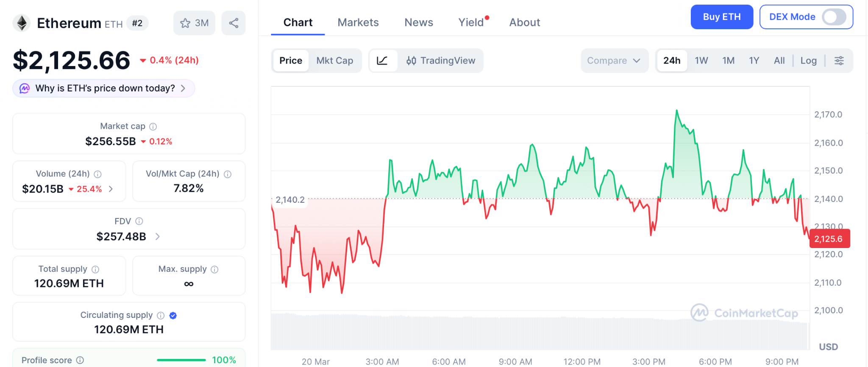
Task: Enable Log scale on chart
Action: [x=808, y=61]
